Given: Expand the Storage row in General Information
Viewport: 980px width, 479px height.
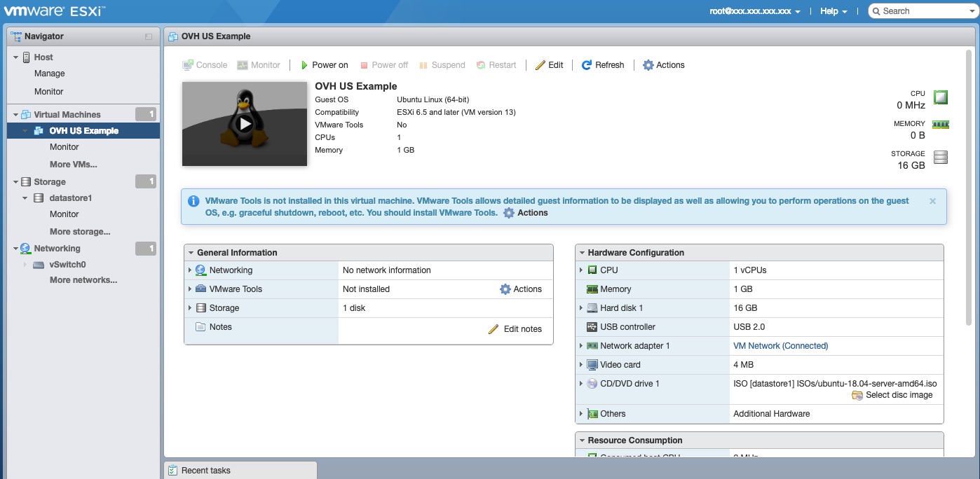Looking at the screenshot, I should [189, 308].
